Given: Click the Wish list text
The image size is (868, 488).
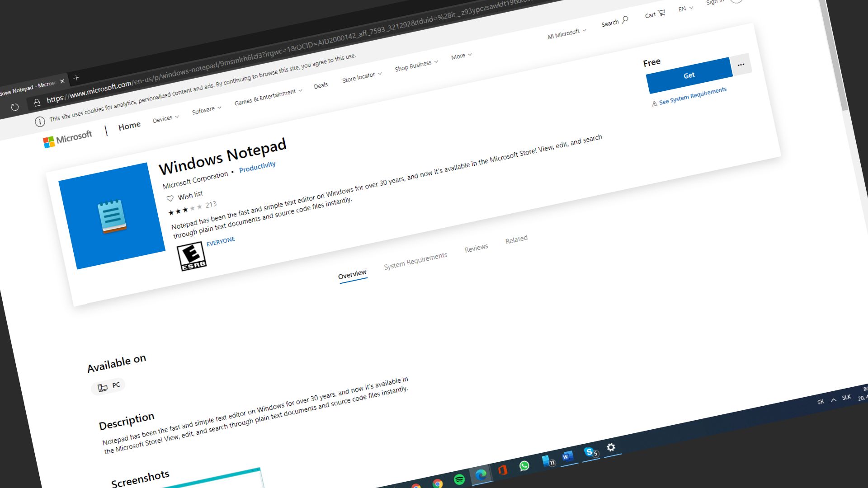Looking at the screenshot, I should point(190,195).
